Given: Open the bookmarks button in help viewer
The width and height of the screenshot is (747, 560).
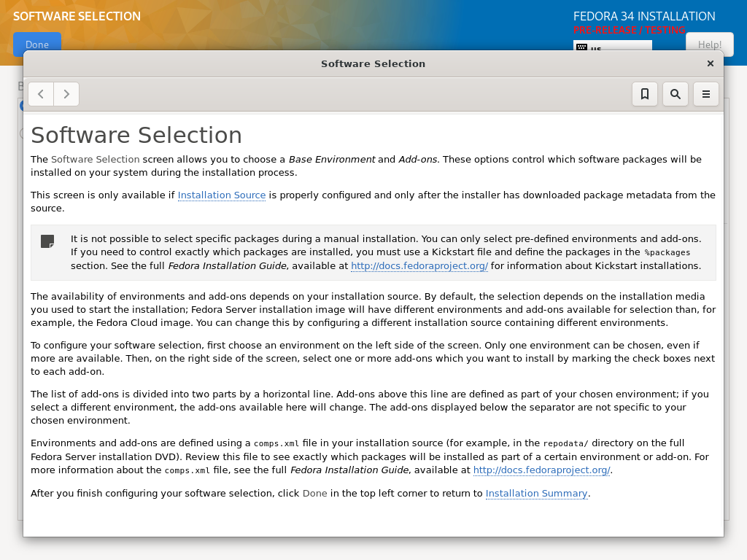Looking at the screenshot, I should point(645,94).
